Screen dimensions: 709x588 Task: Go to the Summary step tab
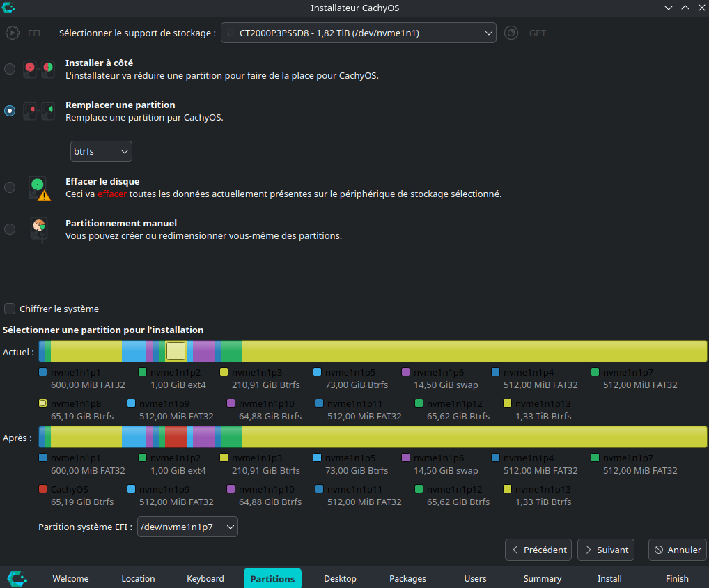(x=542, y=578)
